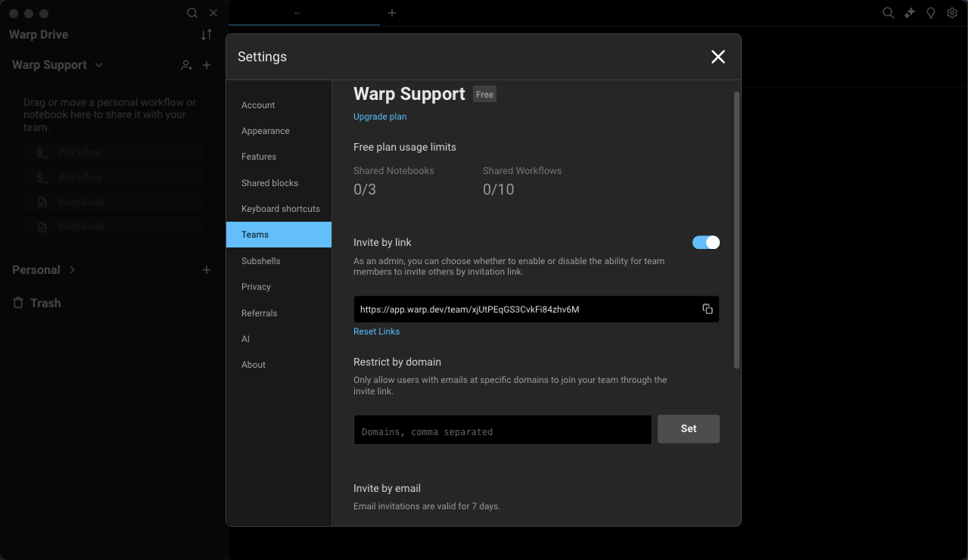968x560 pixels.
Task: Click the Reset Links link
Action: point(376,331)
